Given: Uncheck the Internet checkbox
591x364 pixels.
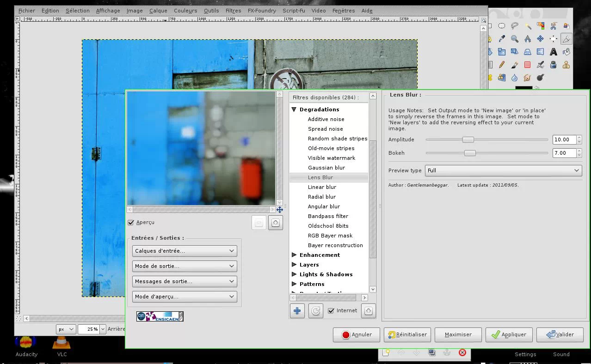Looking at the screenshot, I should pyautogui.click(x=331, y=311).
